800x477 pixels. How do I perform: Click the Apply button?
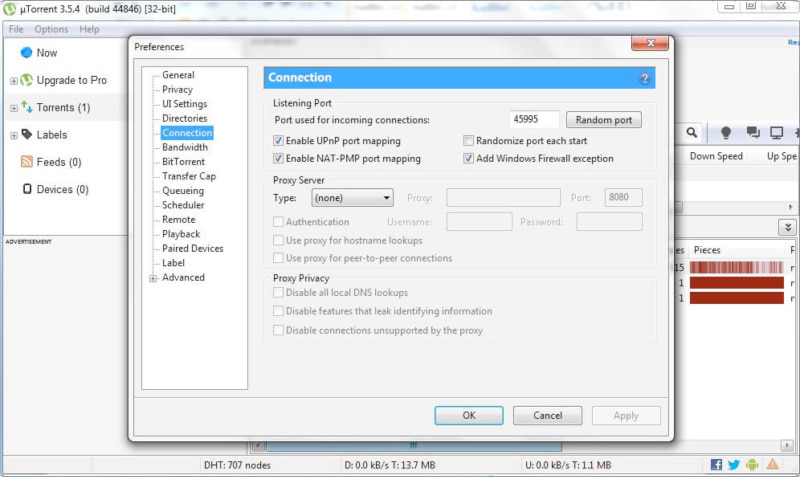click(x=626, y=415)
